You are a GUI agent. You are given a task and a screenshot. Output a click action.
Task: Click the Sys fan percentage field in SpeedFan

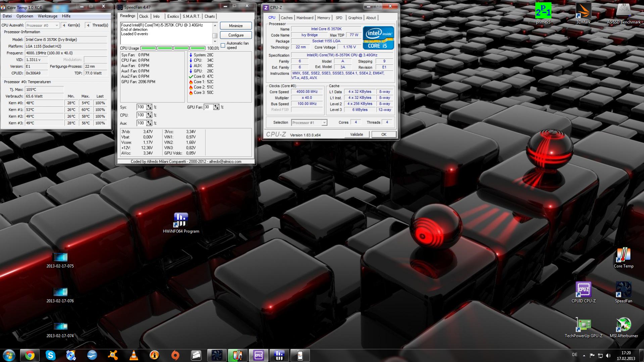(141, 107)
